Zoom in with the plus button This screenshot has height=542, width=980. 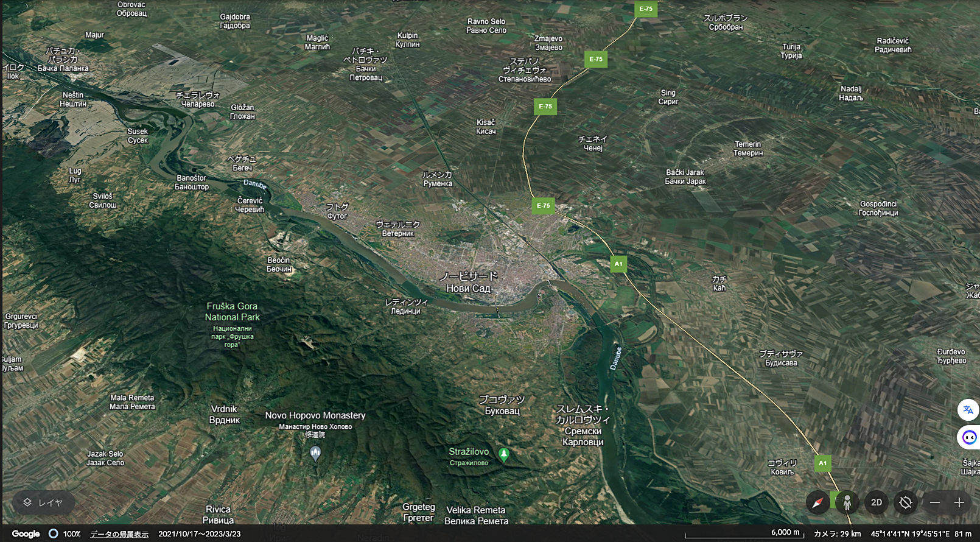click(959, 502)
